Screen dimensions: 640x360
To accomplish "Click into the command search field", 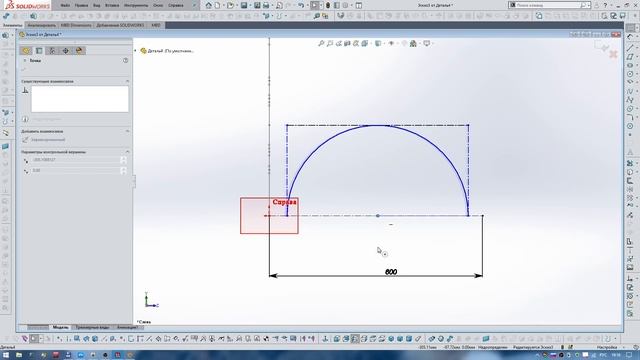I will (548, 5).
